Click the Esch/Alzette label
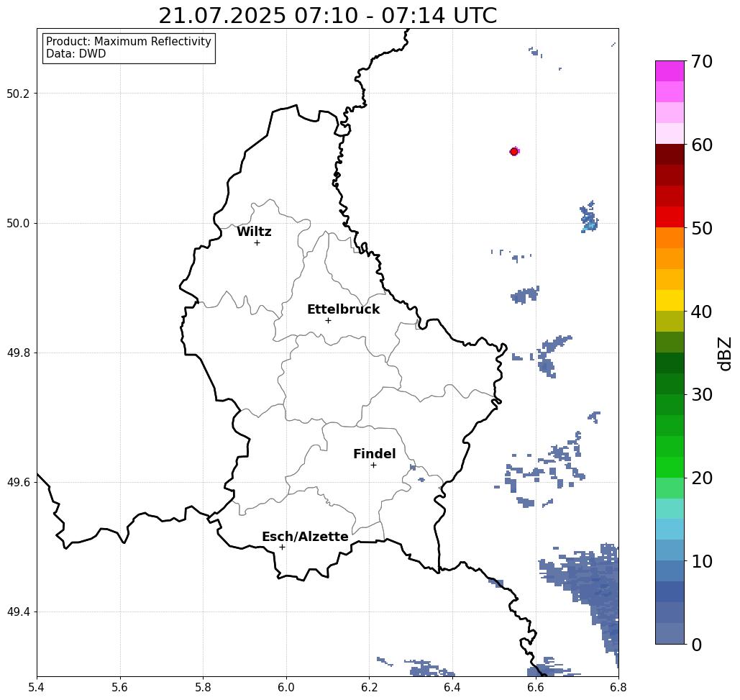The width and height of the screenshot is (740, 700). click(305, 537)
